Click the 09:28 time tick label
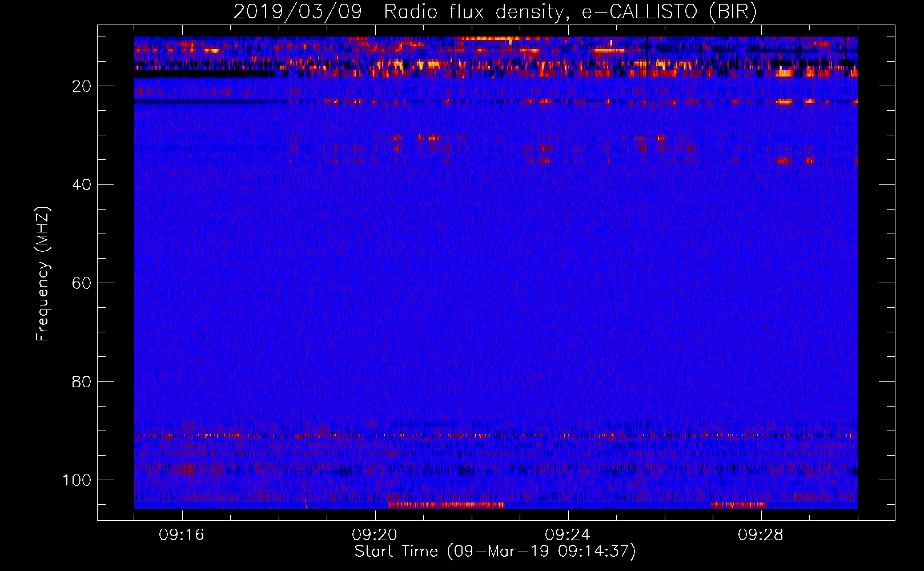The width and height of the screenshot is (924, 571). tap(761, 535)
